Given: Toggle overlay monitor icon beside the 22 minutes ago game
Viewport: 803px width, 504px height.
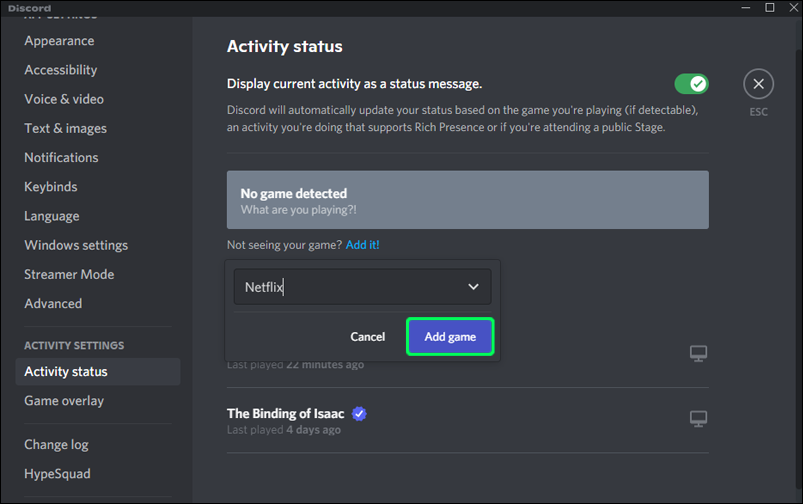Looking at the screenshot, I should click(x=698, y=353).
